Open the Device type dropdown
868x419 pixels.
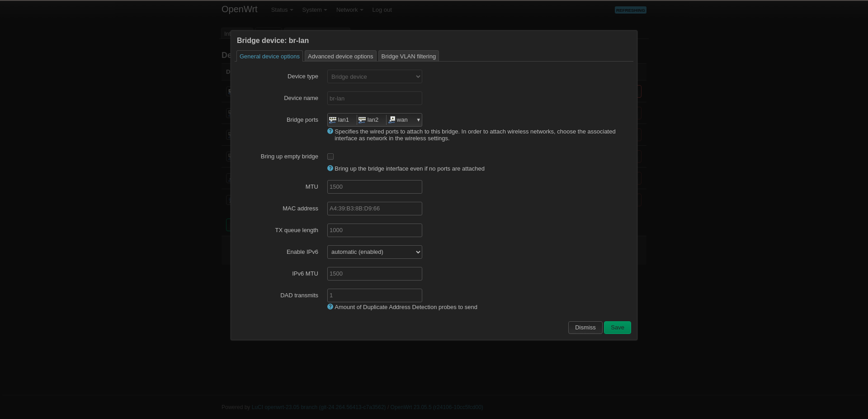click(x=375, y=76)
